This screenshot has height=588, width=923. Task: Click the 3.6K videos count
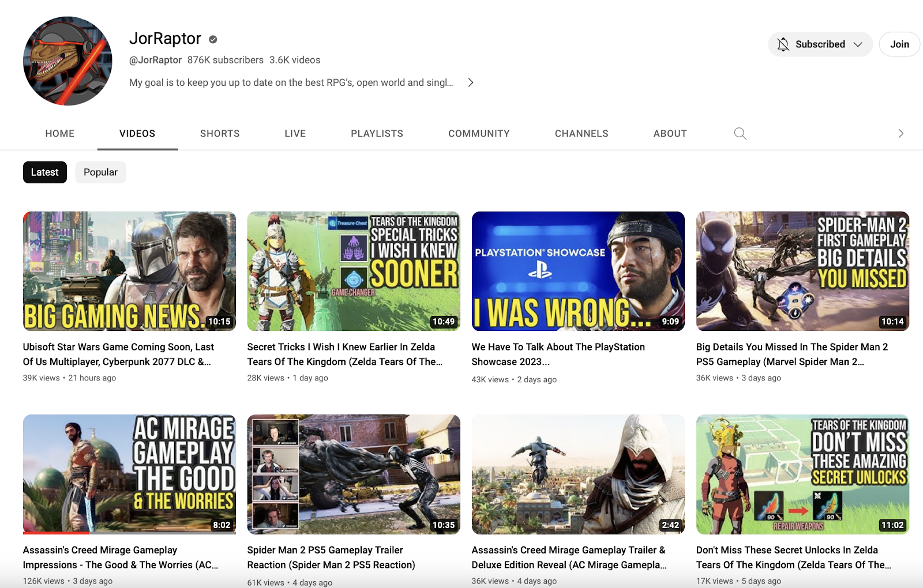(295, 60)
